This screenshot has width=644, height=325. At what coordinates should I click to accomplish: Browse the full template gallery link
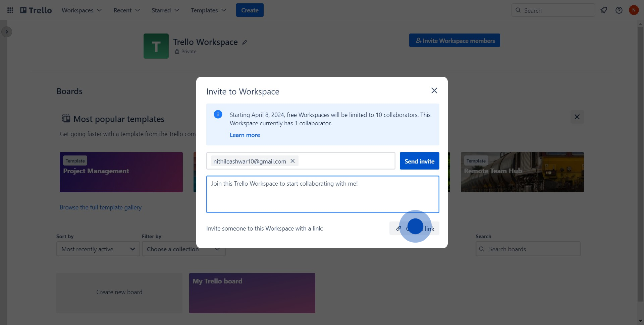click(101, 207)
